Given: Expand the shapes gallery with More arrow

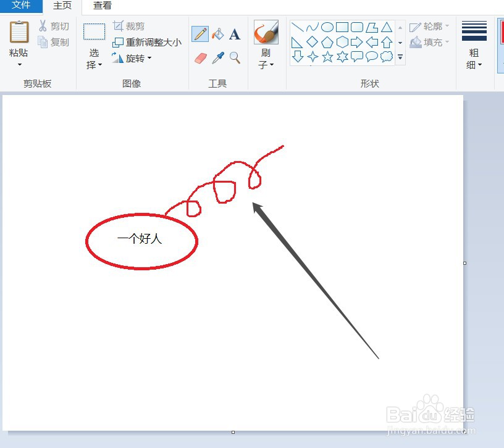Looking at the screenshot, I should point(400,57).
